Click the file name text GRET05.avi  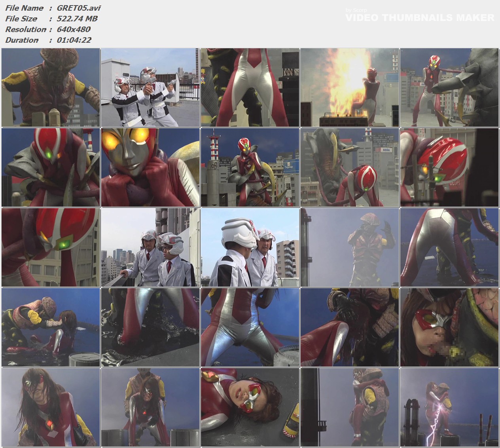pos(79,8)
